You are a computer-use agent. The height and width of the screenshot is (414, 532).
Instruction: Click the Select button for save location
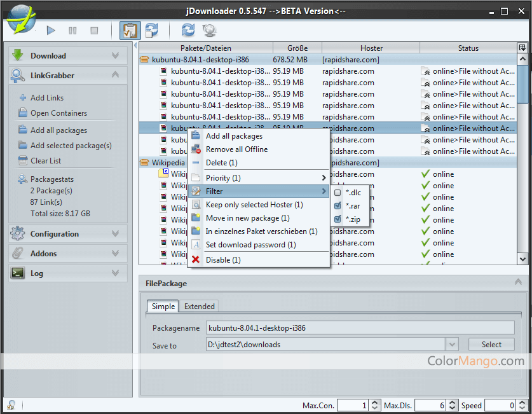491,343
